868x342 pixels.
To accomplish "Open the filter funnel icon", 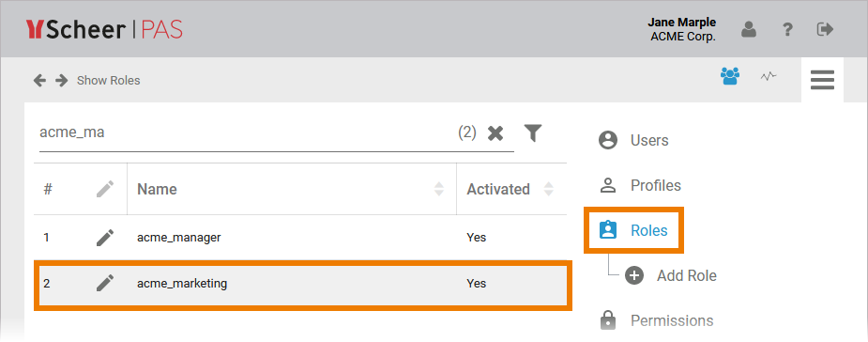I will click(x=533, y=132).
